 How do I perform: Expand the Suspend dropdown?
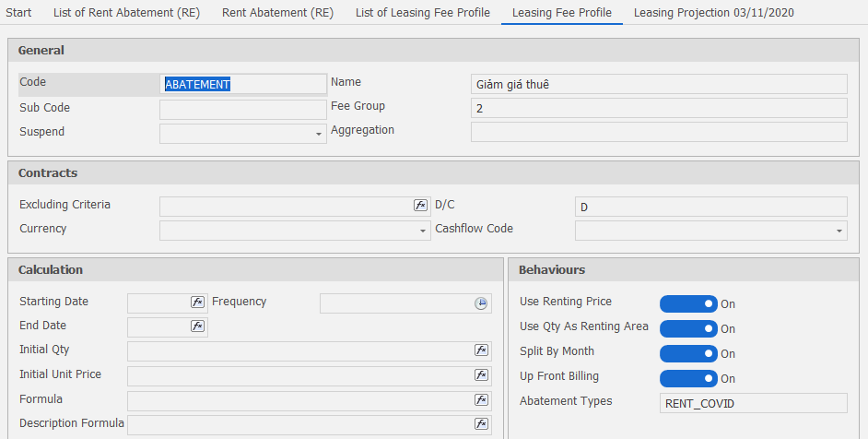tap(319, 135)
